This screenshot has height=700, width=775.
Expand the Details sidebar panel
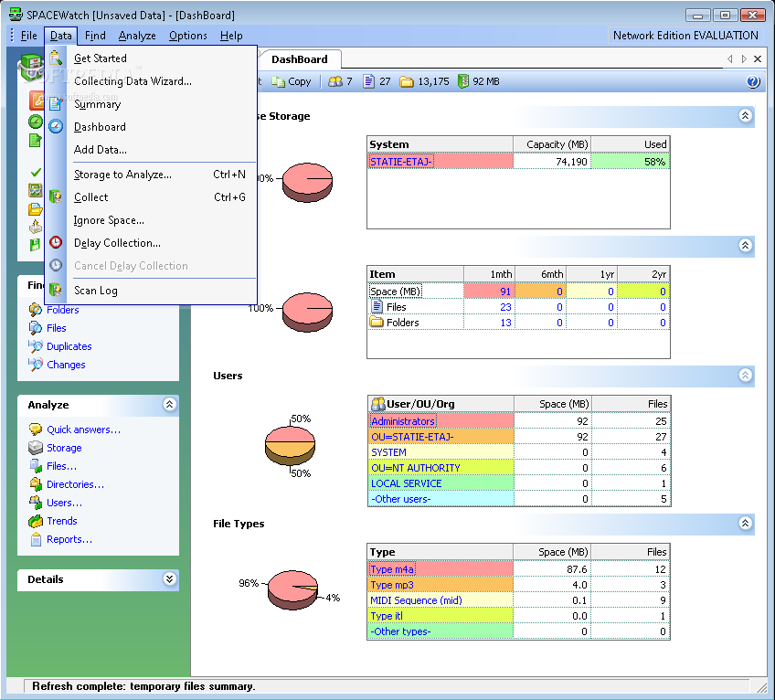170,578
